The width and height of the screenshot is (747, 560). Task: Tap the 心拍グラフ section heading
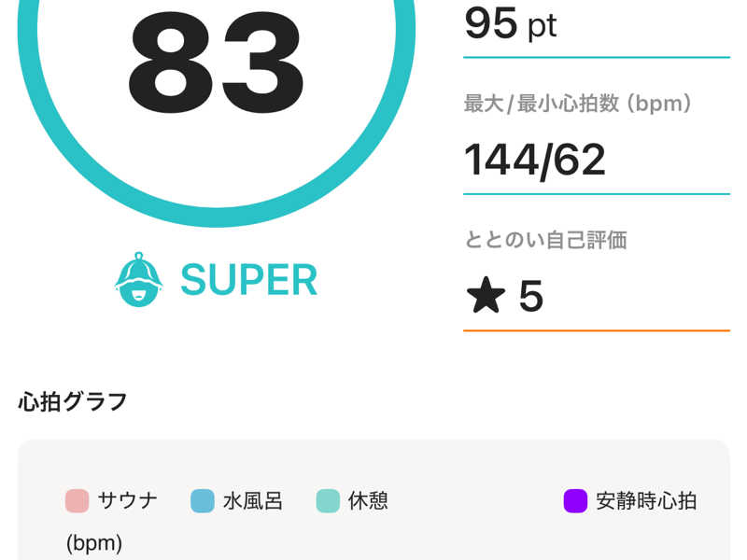tap(73, 401)
